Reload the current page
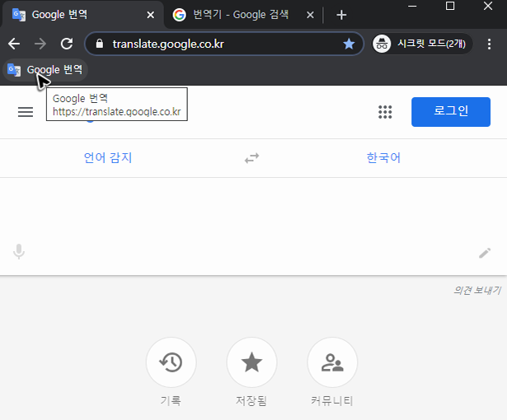The height and width of the screenshot is (420, 507). (x=67, y=44)
